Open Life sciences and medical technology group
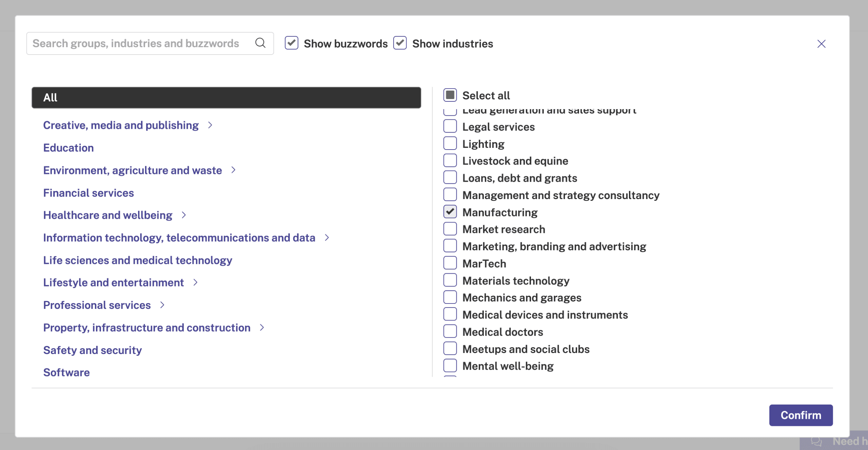The width and height of the screenshot is (868, 450). (138, 260)
